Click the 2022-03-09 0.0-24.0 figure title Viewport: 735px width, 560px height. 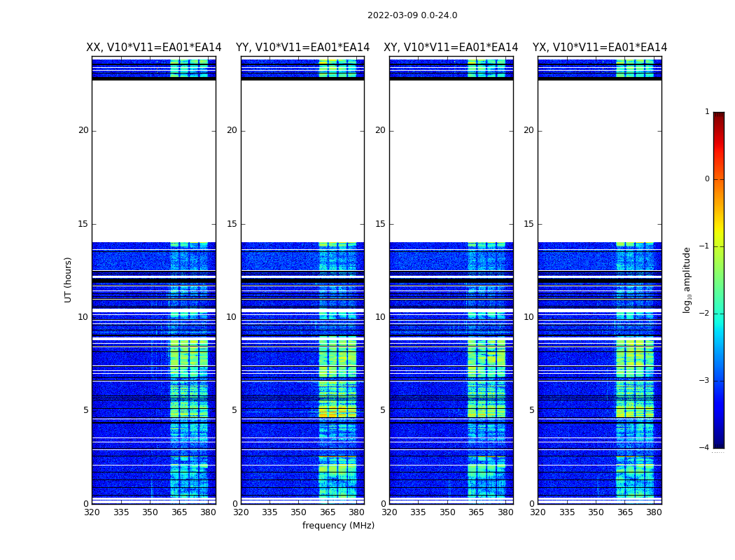pos(412,15)
